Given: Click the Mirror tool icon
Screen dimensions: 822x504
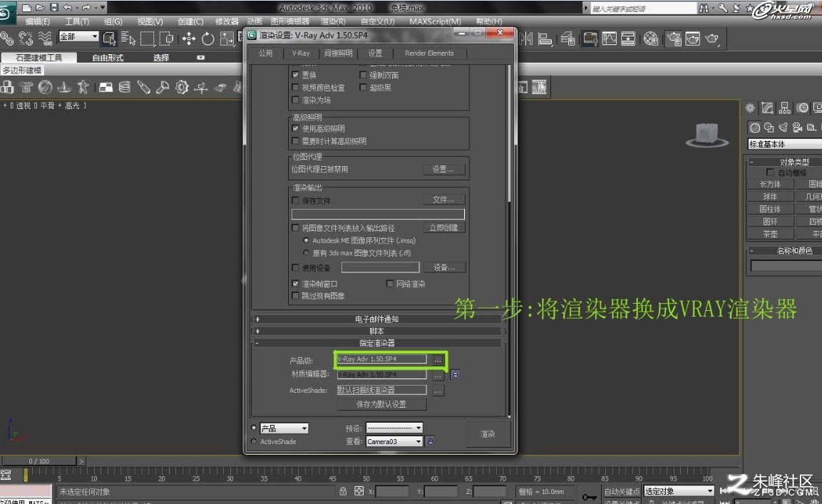Looking at the screenshot, I should click(526, 38).
